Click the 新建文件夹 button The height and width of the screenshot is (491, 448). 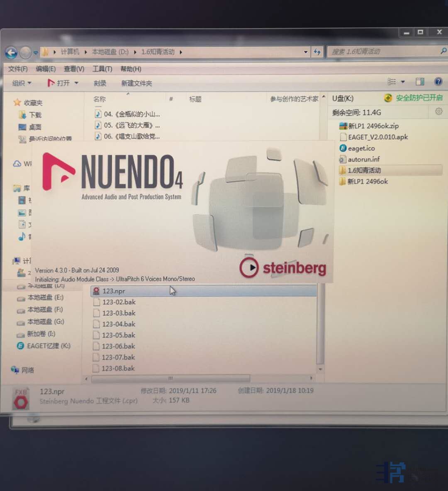pyautogui.click(x=136, y=83)
